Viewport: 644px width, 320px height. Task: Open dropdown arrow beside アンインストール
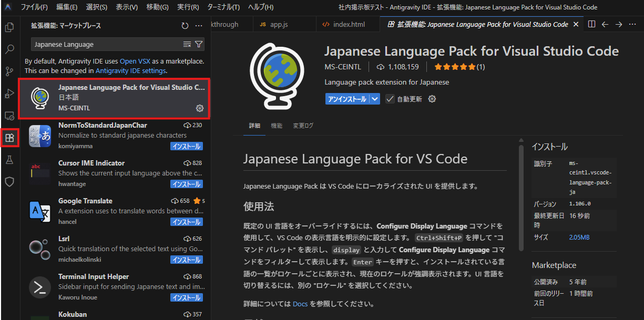point(374,99)
